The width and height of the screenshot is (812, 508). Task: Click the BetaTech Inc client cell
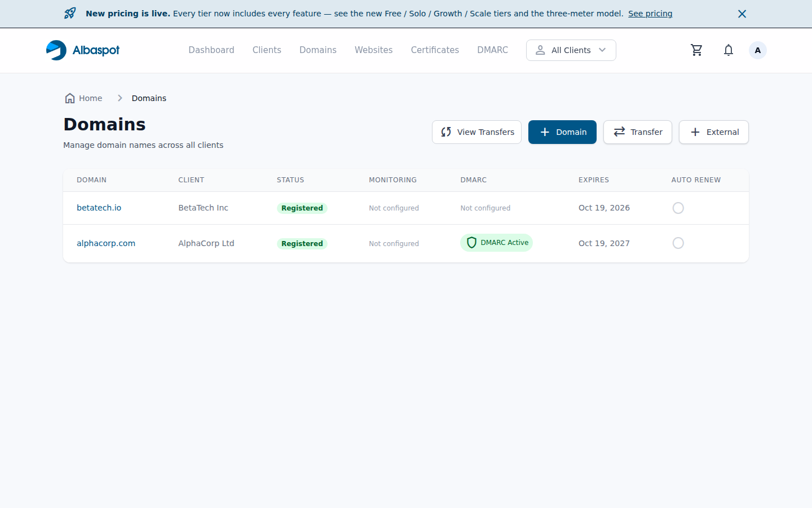click(203, 208)
